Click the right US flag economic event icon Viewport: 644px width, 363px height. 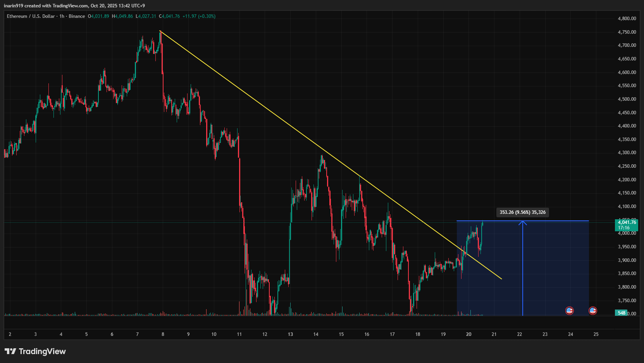point(592,310)
